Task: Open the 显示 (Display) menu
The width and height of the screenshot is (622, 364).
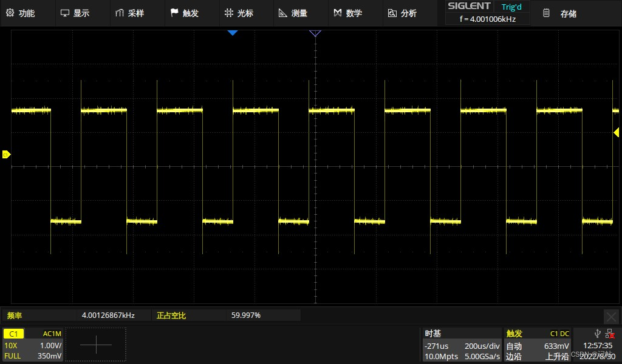Action: pos(75,13)
